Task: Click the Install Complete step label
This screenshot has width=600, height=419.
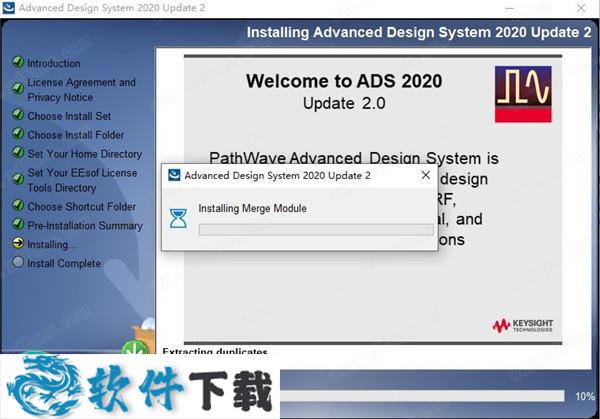Action: pyautogui.click(x=64, y=264)
